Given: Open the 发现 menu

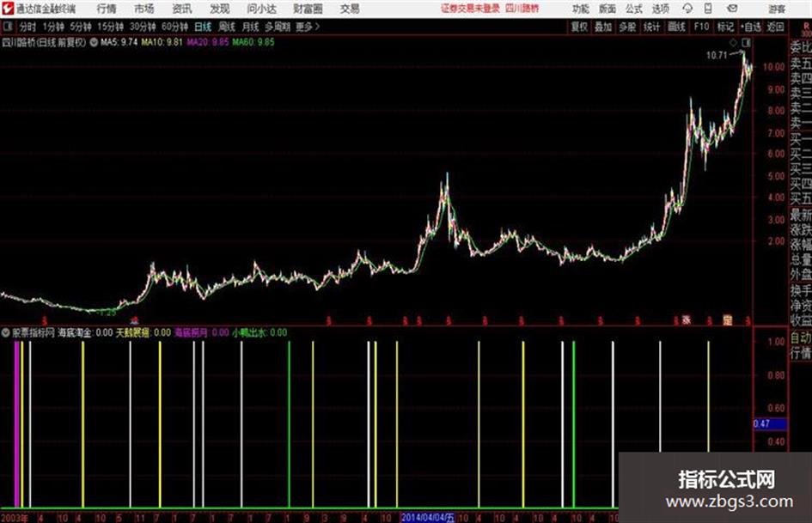Looking at the screenshot, I should click(220, 9).
